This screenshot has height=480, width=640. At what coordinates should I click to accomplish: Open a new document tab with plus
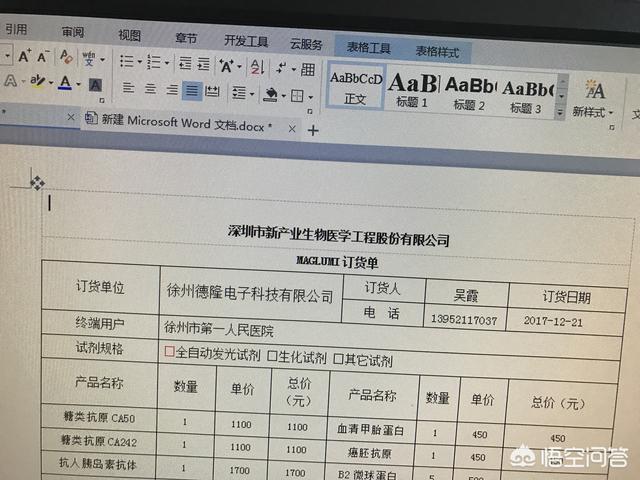click(313, 131)
